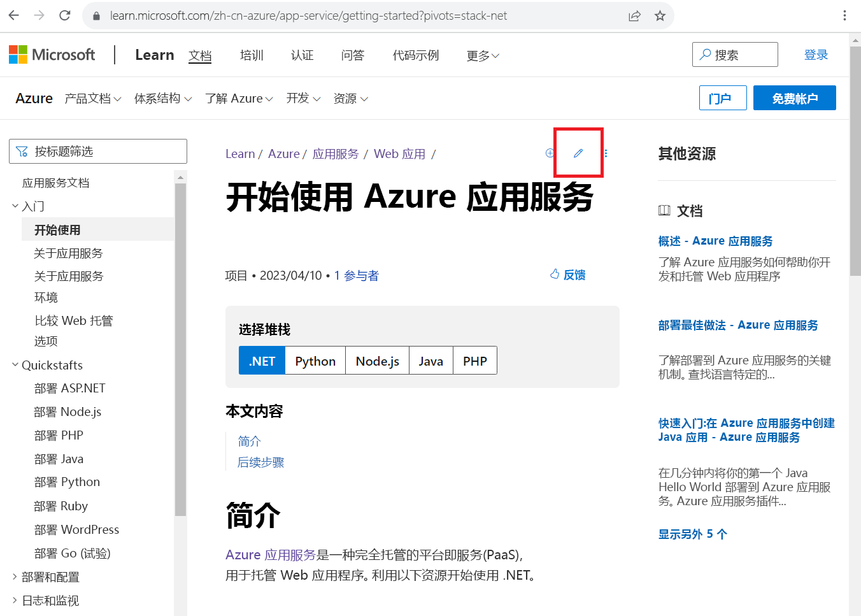Select the Python stack tab
Viewport: 861px width, 616px height.
pos(315,361)
